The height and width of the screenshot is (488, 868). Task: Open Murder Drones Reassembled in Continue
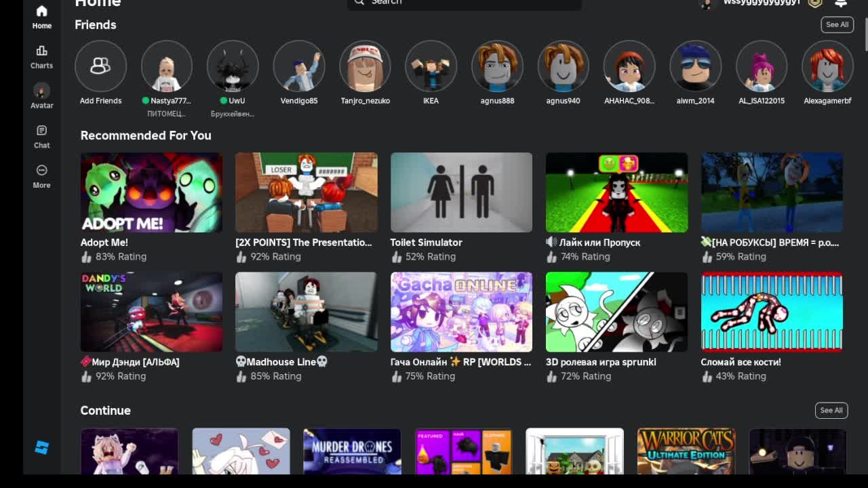point(352,451)
